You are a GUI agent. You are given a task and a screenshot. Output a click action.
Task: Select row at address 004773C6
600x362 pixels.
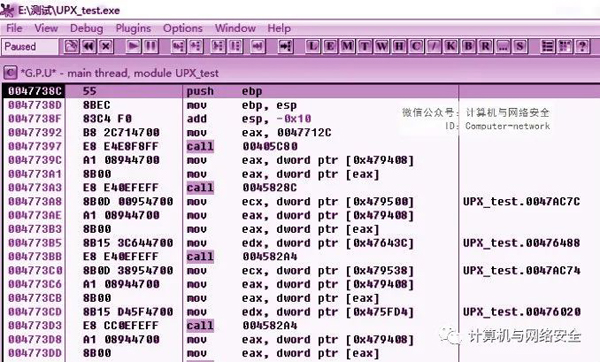click(300, 284)
